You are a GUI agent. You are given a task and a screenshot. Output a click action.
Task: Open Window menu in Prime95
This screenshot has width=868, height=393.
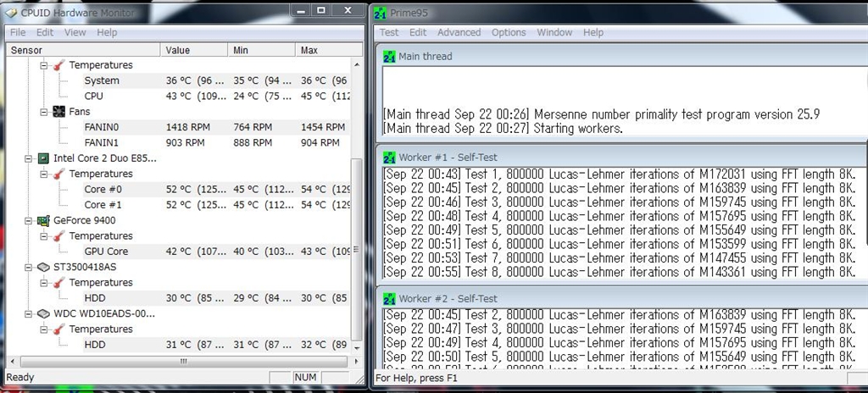tap(554, 33)
